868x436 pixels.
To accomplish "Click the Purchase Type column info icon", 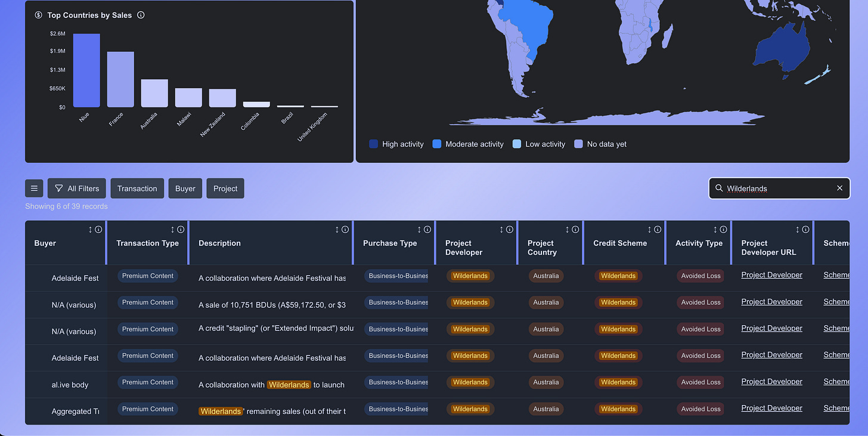I will tap(427, 230).
